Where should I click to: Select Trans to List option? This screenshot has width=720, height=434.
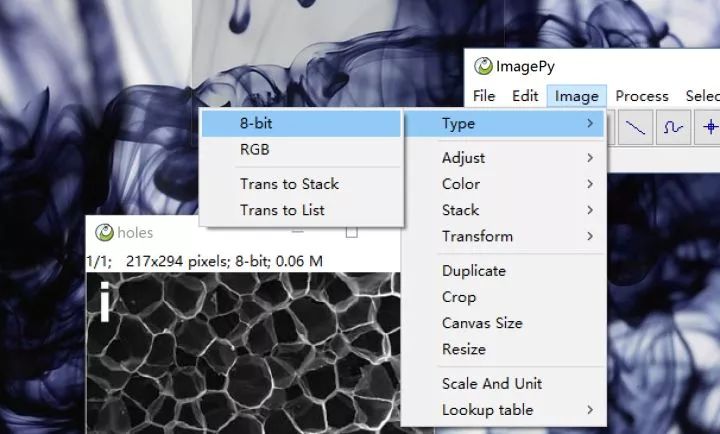tap(301, 210)
